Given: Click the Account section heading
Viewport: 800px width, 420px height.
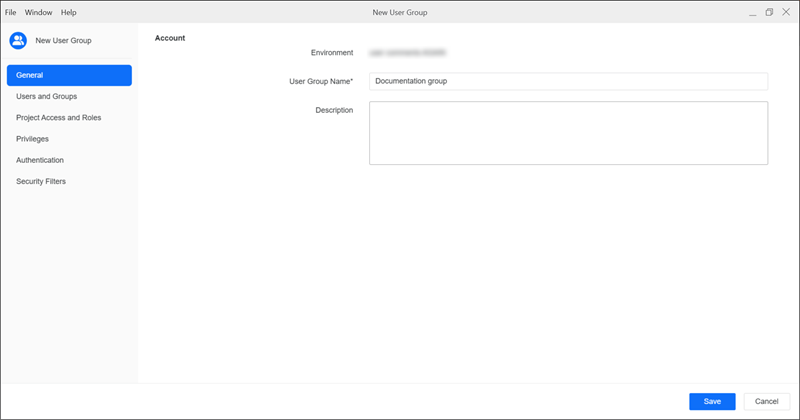Looking at the screenshot, I should [x=170, y=38].
